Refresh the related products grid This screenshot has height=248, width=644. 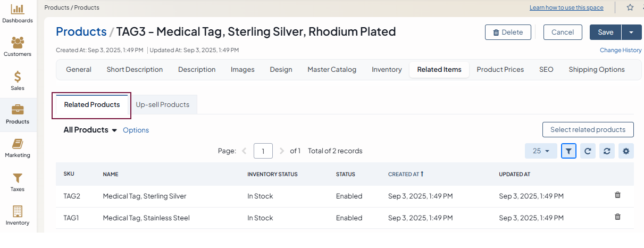(x=588, y=151)
